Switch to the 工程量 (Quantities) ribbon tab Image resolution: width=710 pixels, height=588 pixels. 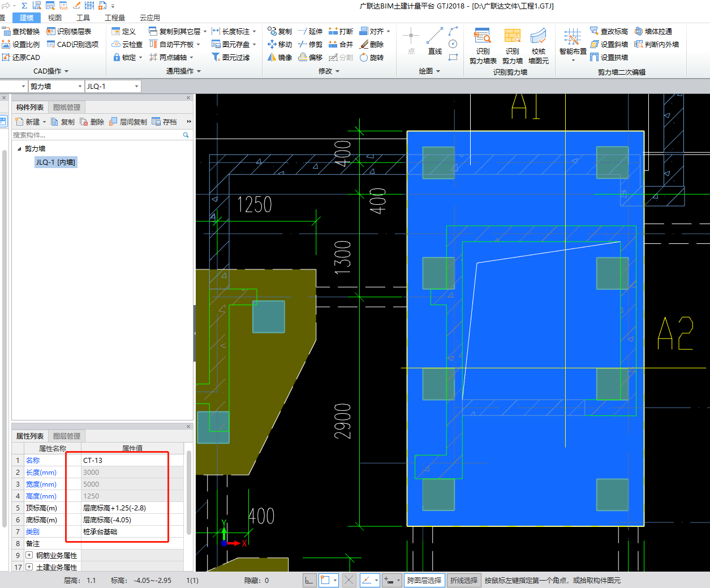(115, 18)
